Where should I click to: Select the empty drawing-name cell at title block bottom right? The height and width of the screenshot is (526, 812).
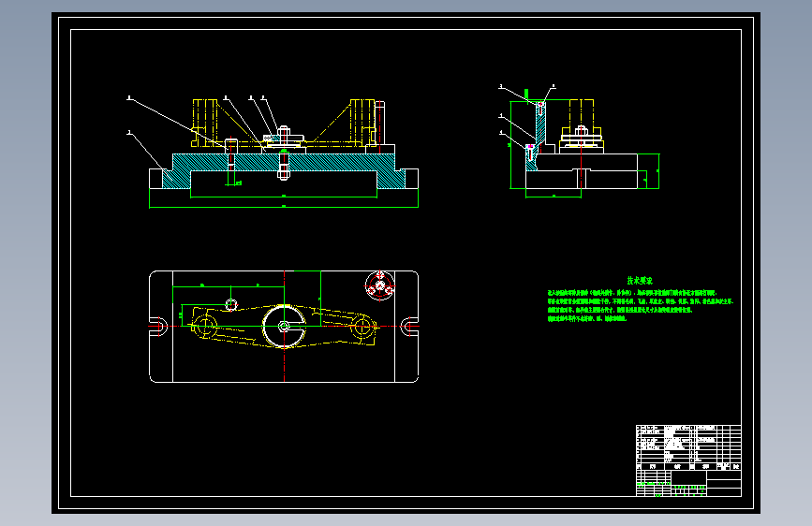(723, 484)
